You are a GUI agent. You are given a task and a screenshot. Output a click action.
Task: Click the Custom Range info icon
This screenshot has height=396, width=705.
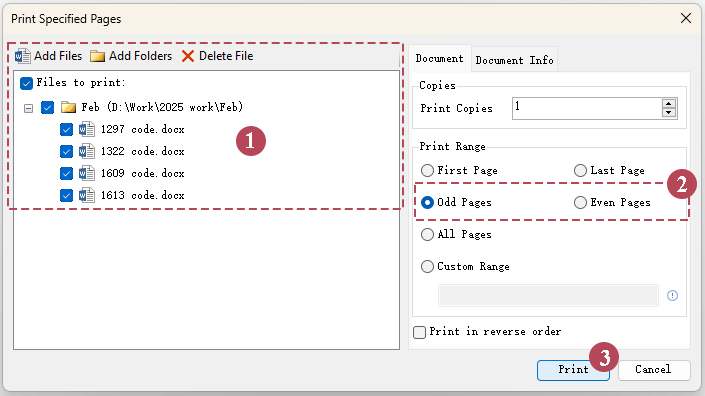click(x=672, y=295)
